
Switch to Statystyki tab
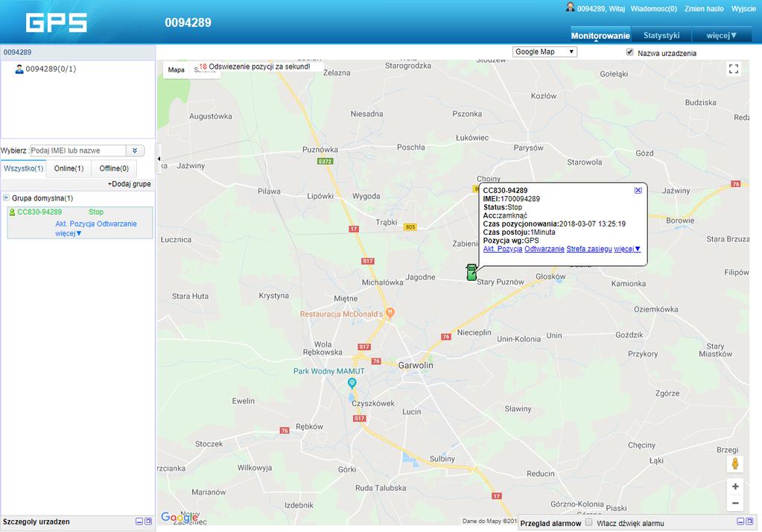click(661, 36)
